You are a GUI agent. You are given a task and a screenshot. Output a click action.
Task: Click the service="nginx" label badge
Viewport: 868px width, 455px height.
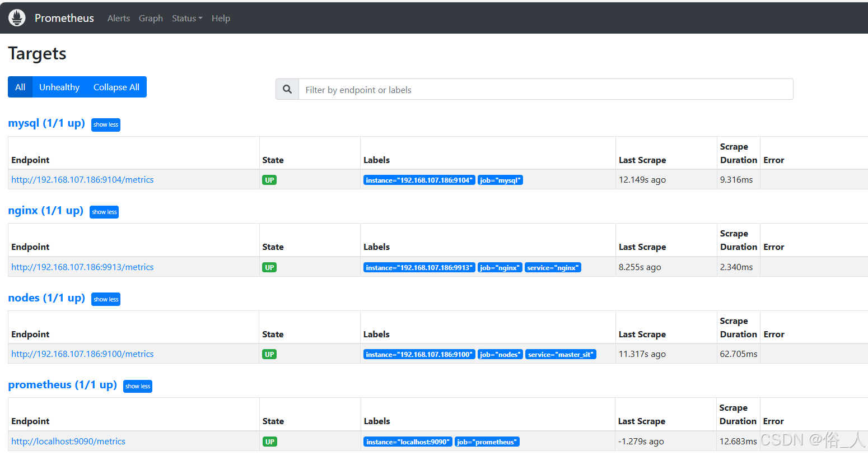pos(553,267)
